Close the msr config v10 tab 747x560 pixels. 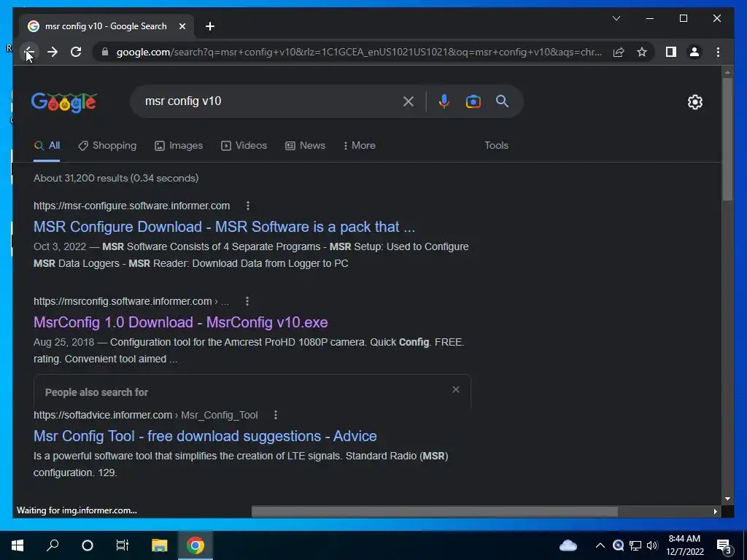182,26
